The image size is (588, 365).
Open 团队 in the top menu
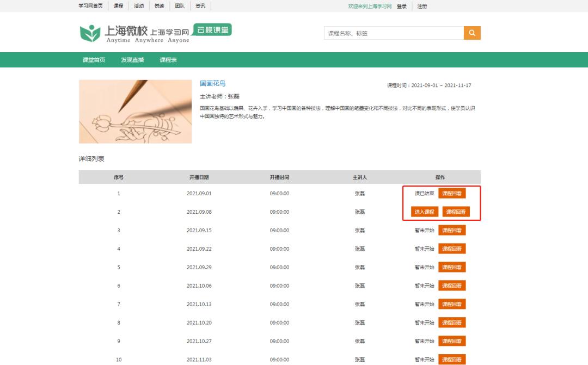(x=180, y=6)
